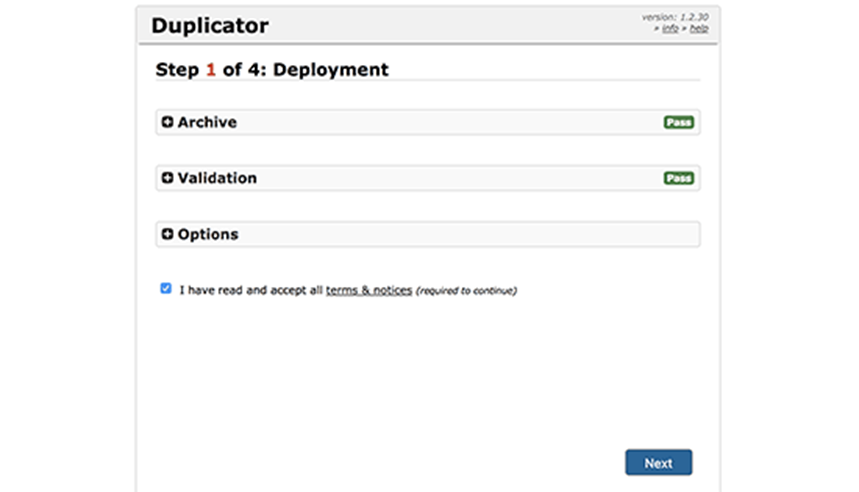
Task: Click the Validation section title text
Action: (217, 178)
